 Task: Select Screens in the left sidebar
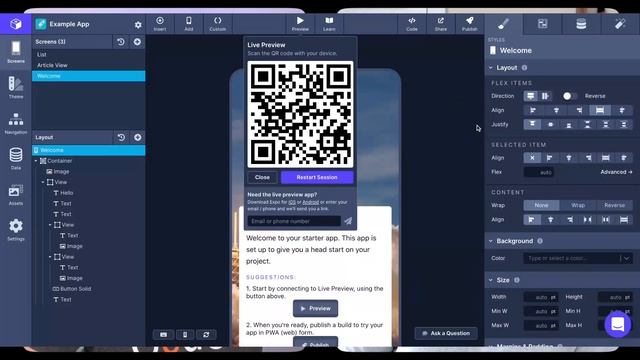click(x=16, y=52)
